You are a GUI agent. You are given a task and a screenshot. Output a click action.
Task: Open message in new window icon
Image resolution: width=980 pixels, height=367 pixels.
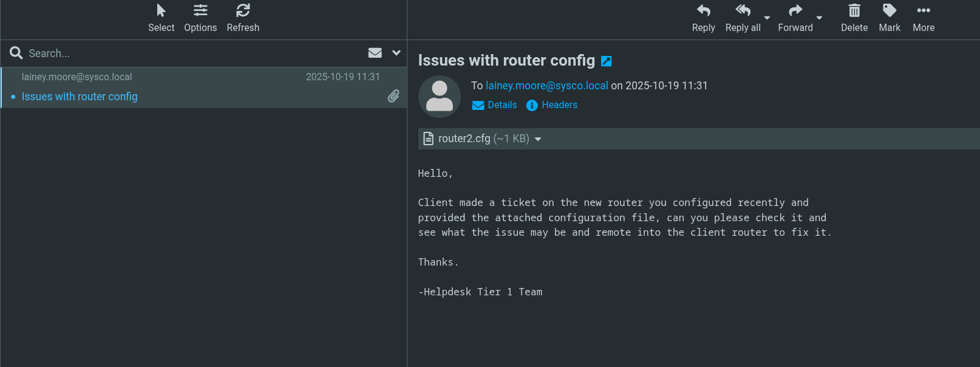tap(606, 61)
